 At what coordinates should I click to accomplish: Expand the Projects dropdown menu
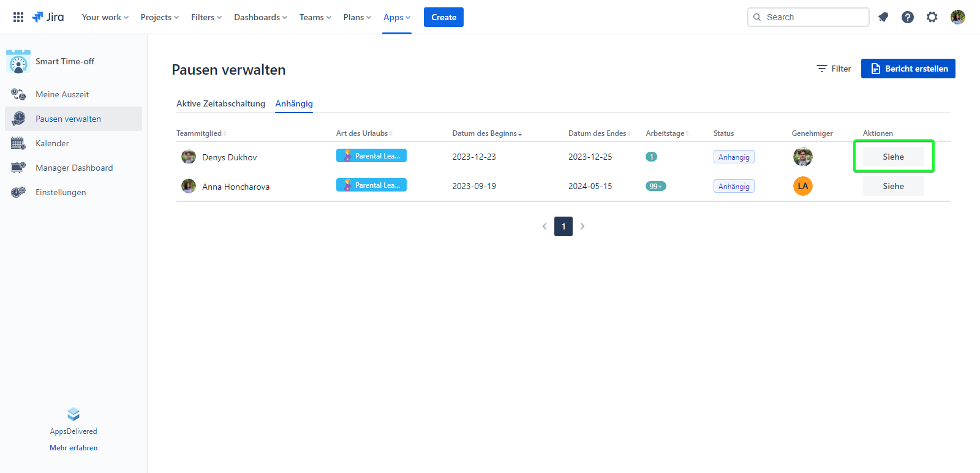160,17
